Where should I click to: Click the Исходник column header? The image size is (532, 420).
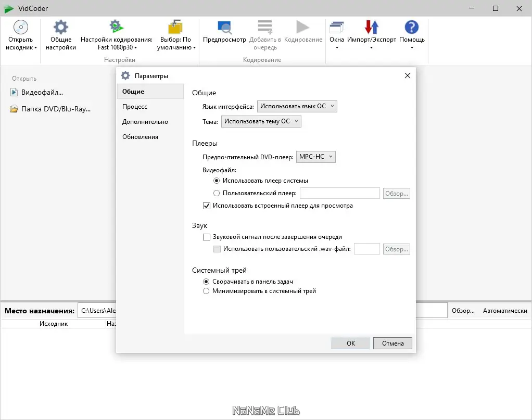(54, 324)
